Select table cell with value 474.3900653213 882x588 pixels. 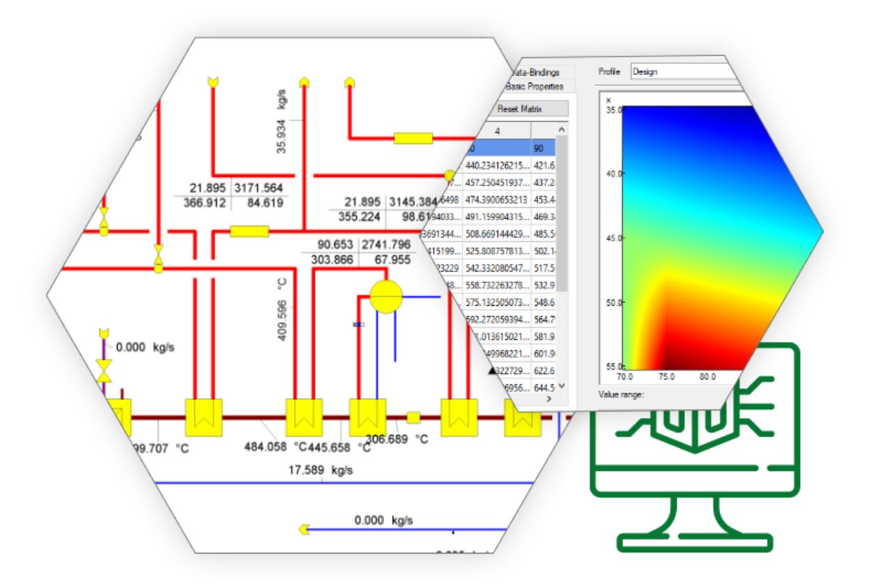(x=496, y=200)
